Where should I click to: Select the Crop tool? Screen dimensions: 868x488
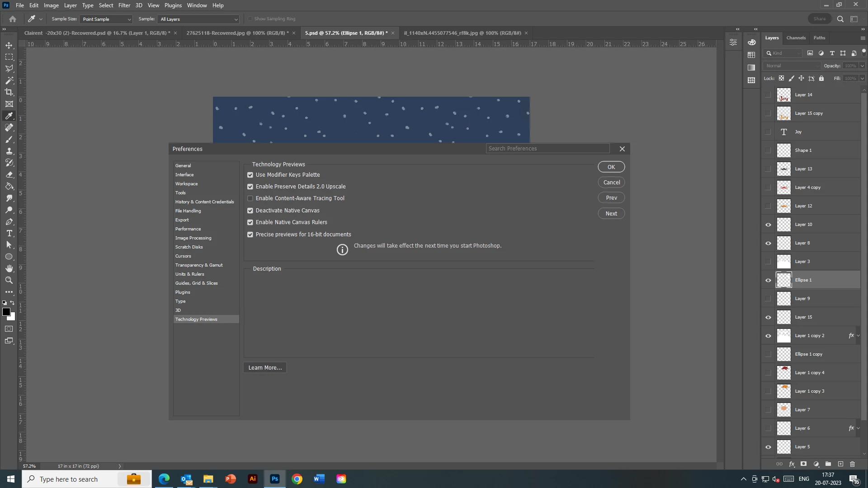pyautogui.click(x=9, y=92)
